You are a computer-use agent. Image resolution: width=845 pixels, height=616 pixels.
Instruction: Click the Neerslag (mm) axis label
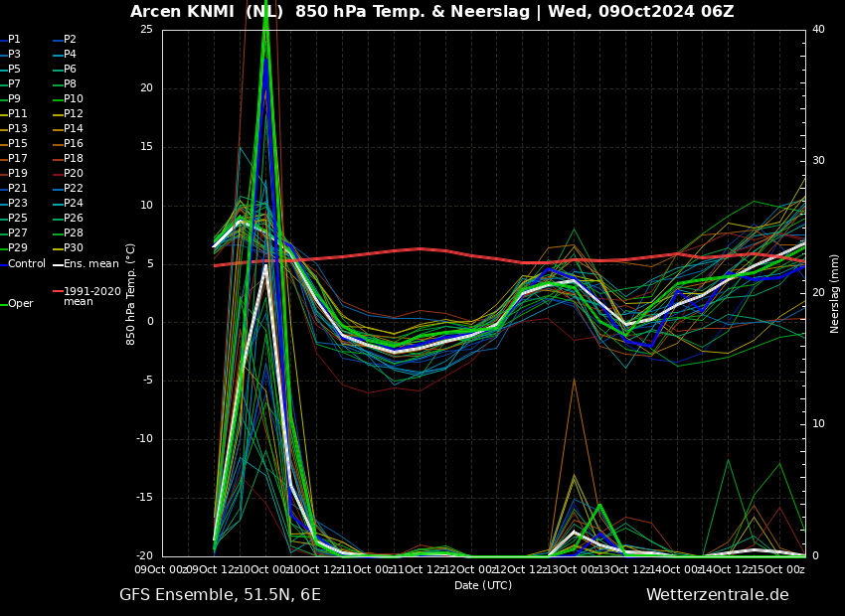tap(835, 293)
